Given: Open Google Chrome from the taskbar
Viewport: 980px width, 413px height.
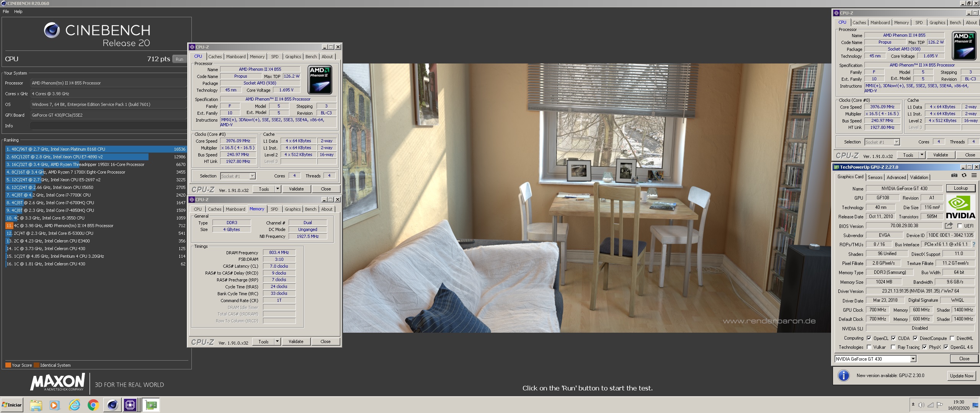Looking at the screenshot, I should click(x=93, y=405).
